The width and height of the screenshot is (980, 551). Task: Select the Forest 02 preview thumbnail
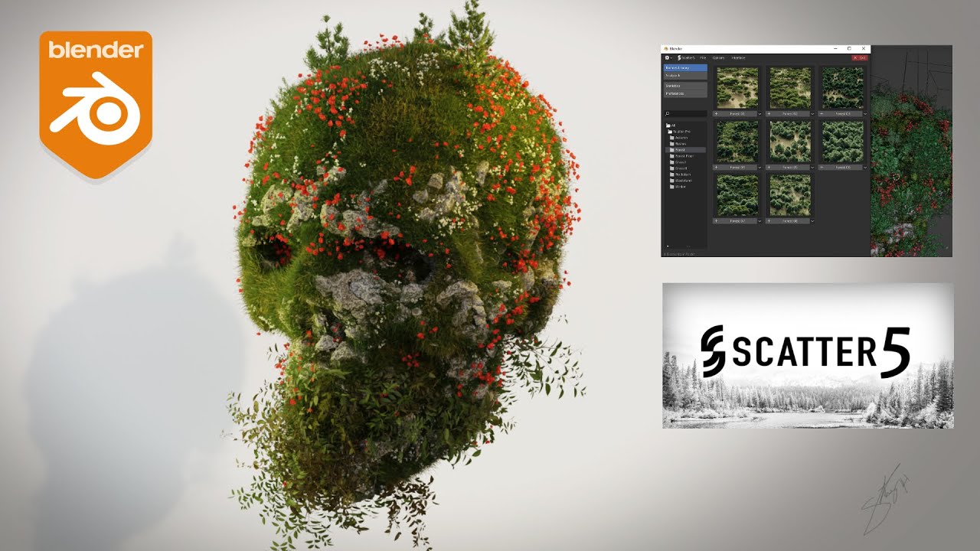point(790,87)
